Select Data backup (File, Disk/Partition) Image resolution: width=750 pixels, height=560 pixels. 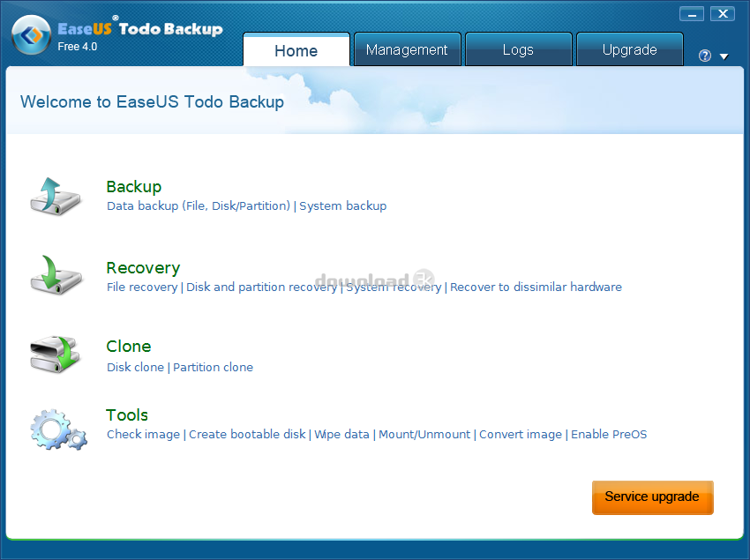click(x=199, y=206)
